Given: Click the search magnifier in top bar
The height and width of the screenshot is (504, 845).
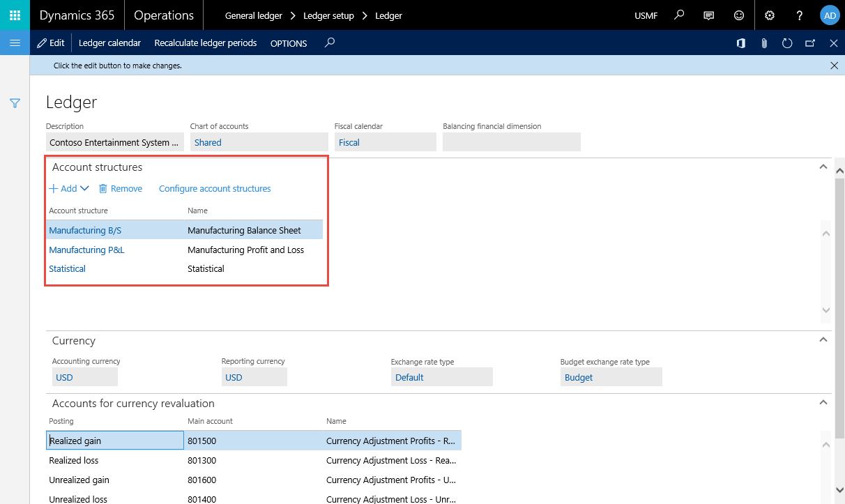Looking at the screenshot, I should [679, 15].
